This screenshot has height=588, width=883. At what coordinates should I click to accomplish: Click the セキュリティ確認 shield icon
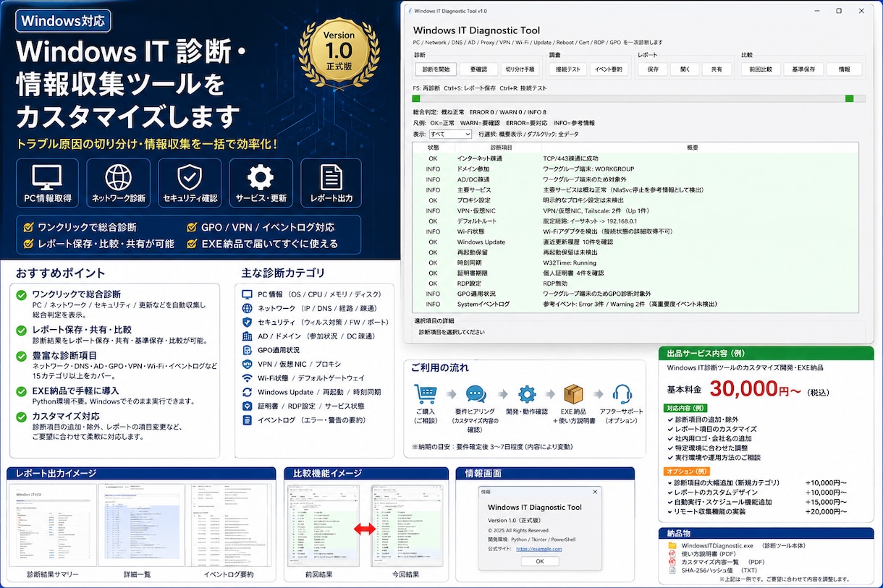click(190, 176)
